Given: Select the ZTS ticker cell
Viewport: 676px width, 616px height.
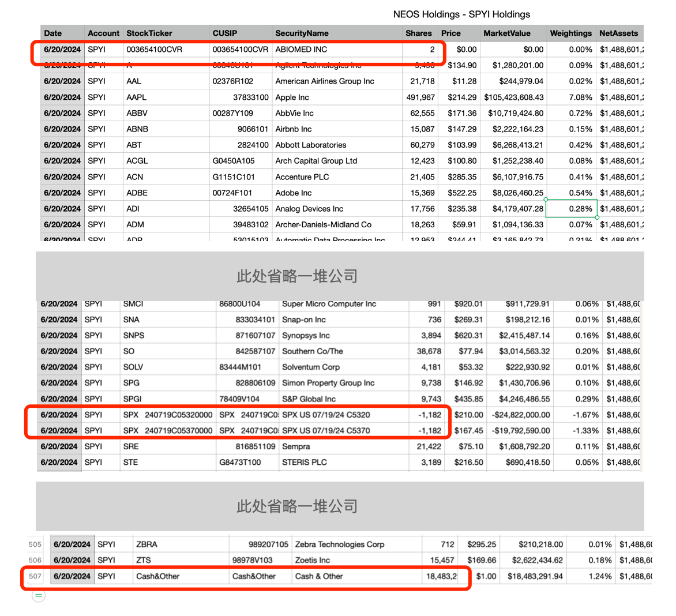Looking at the screenshot, I should click(x=181, y=561).
